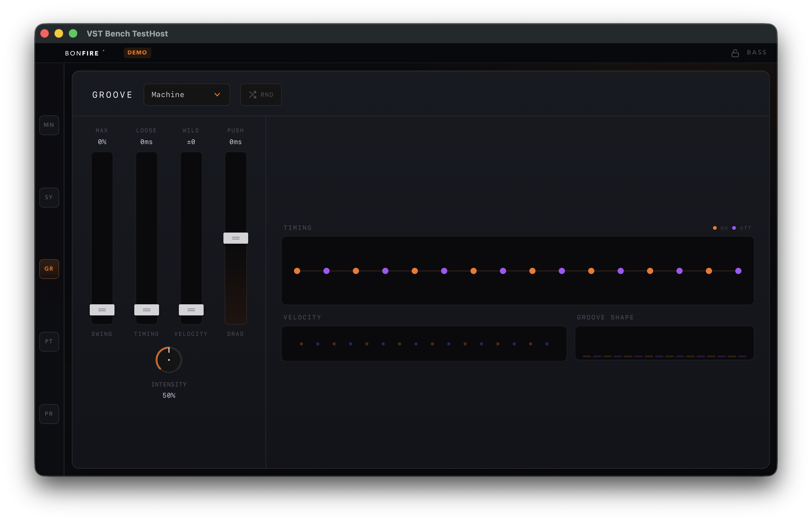Open the PR sidebar section

coord(49,413)
